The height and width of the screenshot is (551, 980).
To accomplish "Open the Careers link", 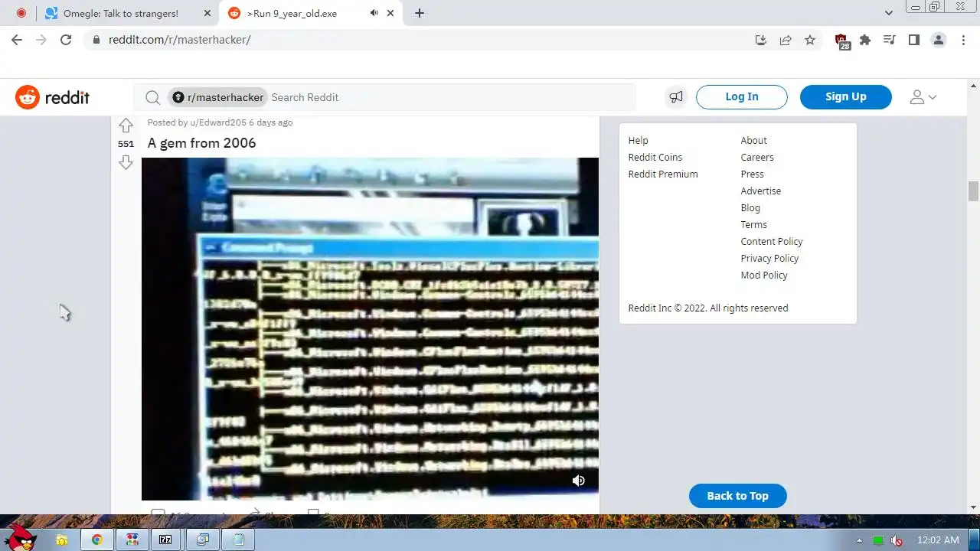I will pos(757,157).
